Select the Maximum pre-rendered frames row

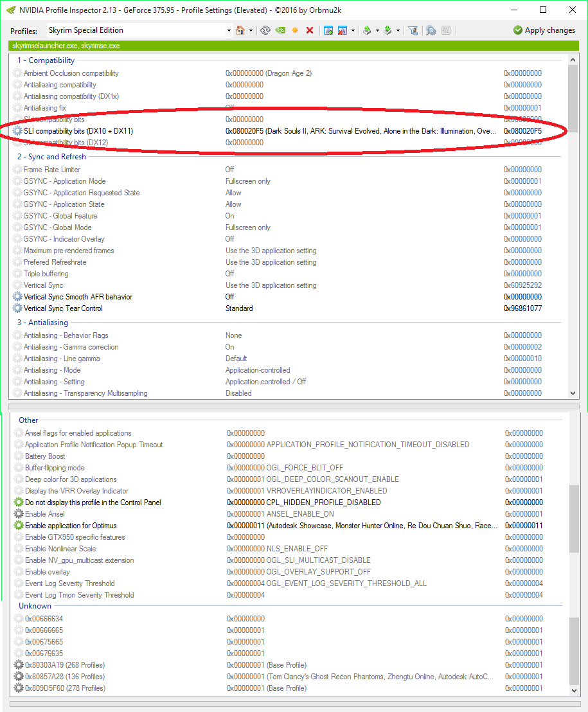(x=289, y=251)
